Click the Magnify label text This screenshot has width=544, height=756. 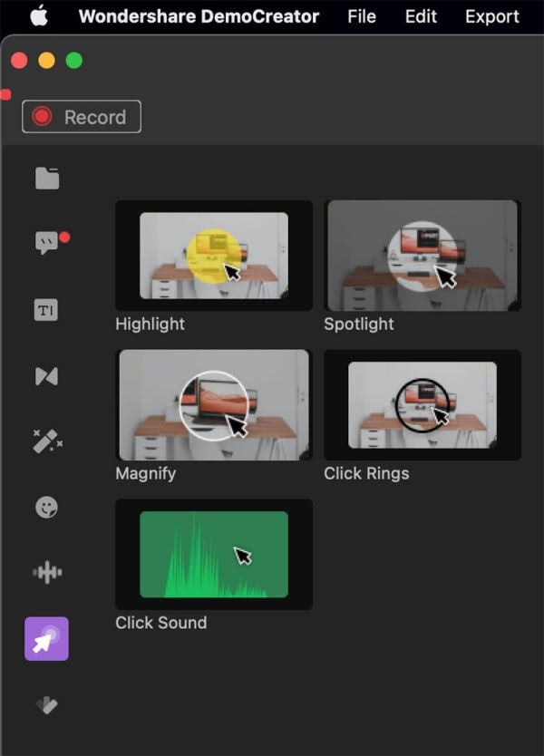(x=146, y=473)
